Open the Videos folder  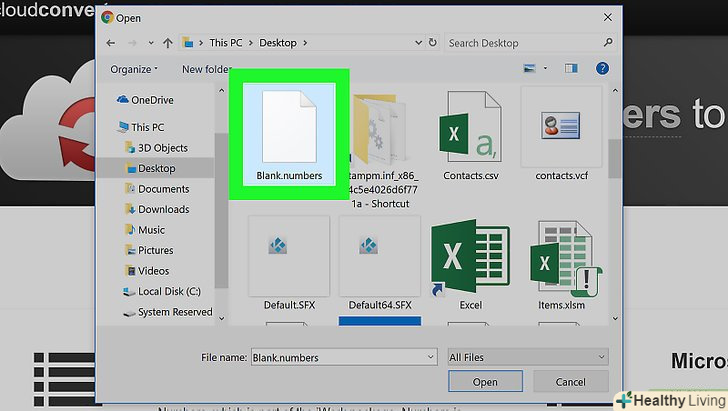(x=147, y=271)
